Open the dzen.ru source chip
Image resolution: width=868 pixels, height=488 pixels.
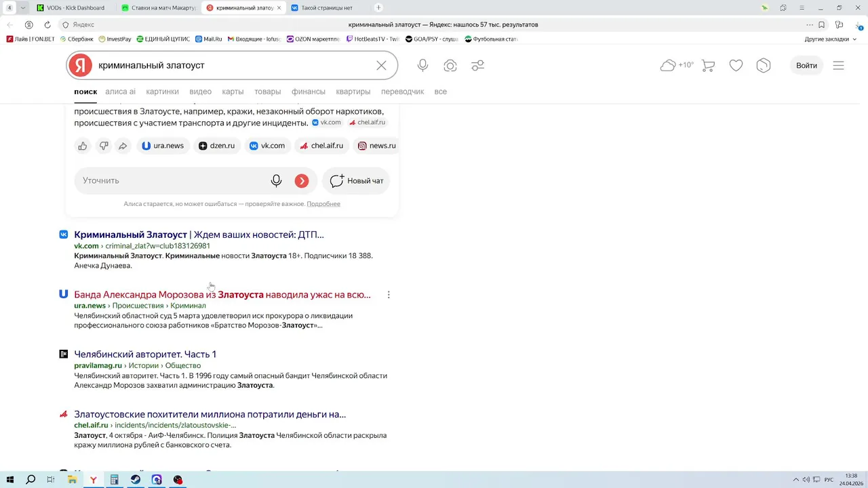pos(217,146)
